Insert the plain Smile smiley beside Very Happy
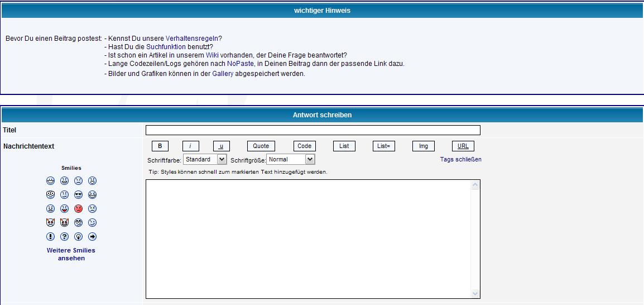Screen dimensions: 644x305 (x=65, y=180)
